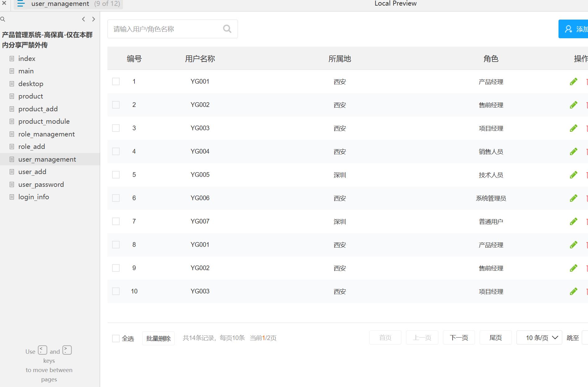Click the YG007 user name cell

pos(200,221)
